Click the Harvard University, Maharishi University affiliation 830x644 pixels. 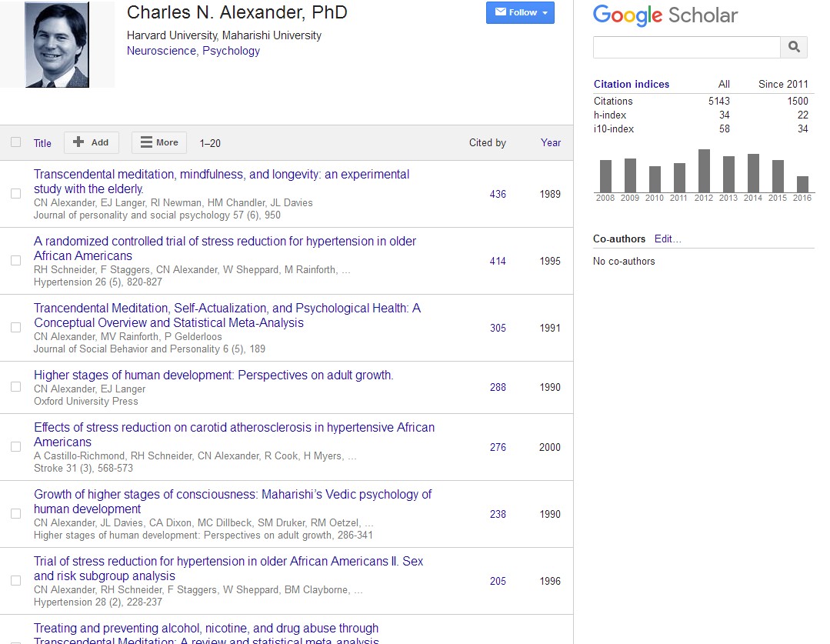pos(224,35)
